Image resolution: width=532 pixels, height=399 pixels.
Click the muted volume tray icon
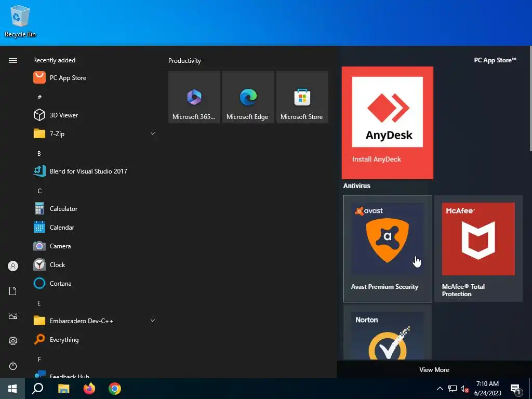click(x=464, y=389)
